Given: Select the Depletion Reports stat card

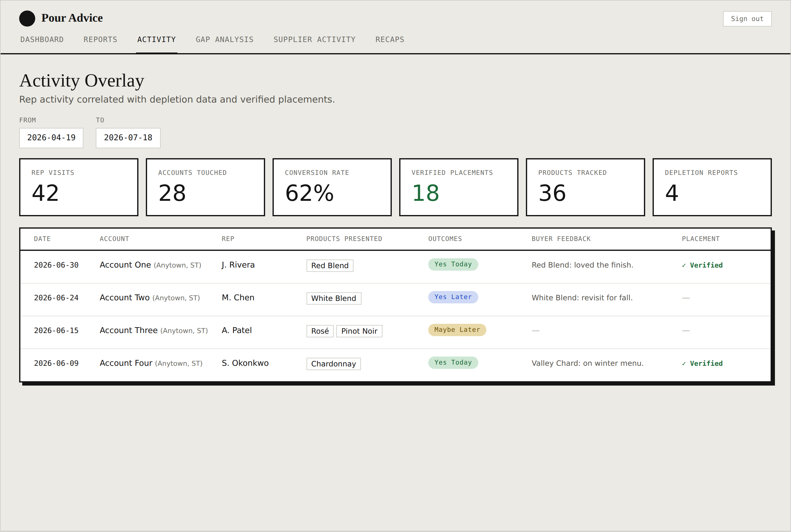Looking at the screenshot, I should pyautogui.click(x=712, y=187).
